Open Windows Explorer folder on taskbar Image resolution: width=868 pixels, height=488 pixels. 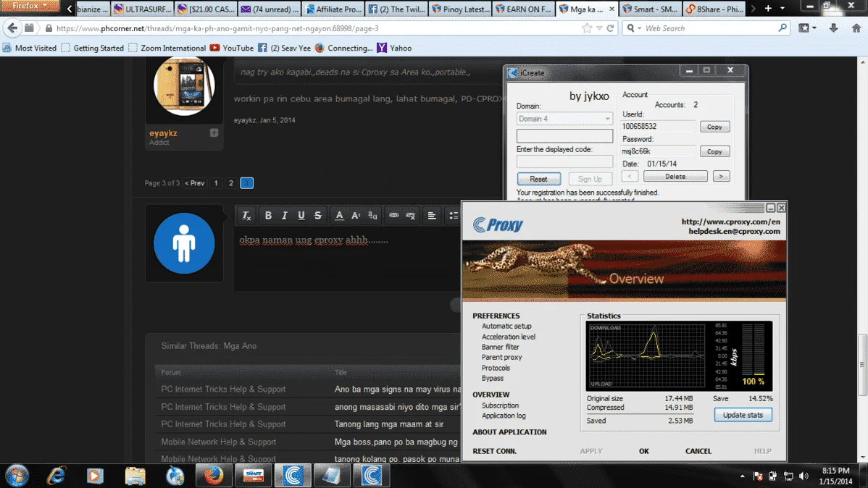(135, 476)
